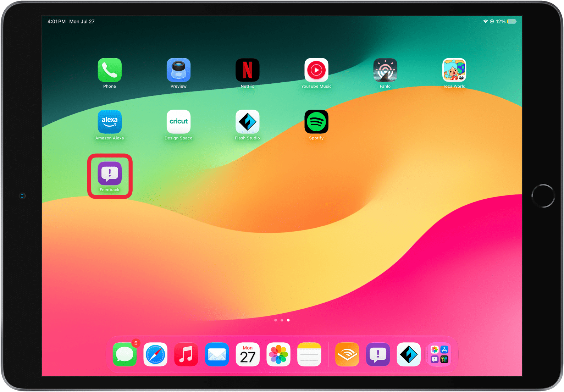Open the Feedback app on the home screen
This screenshot has width=564, height=392.
110,173
